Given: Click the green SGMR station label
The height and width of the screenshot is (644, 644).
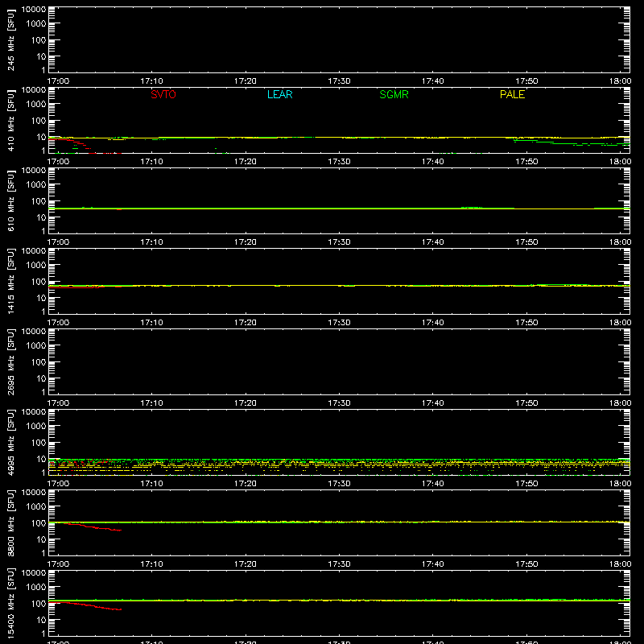Looking at the screenshot, I should click(x=394, y=94).
